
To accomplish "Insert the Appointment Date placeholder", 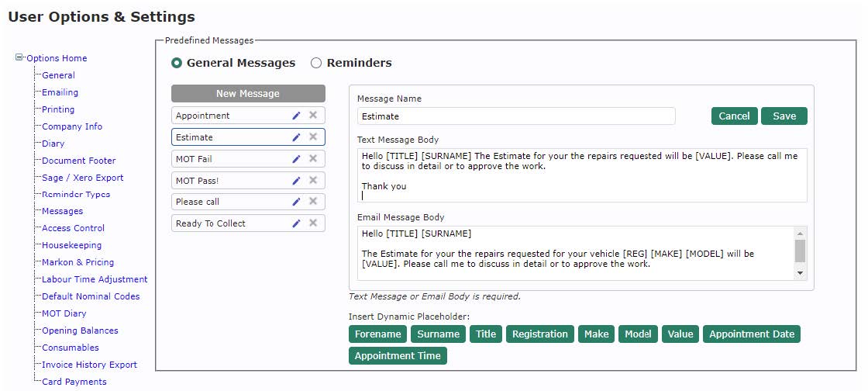I will coord(752,334).
